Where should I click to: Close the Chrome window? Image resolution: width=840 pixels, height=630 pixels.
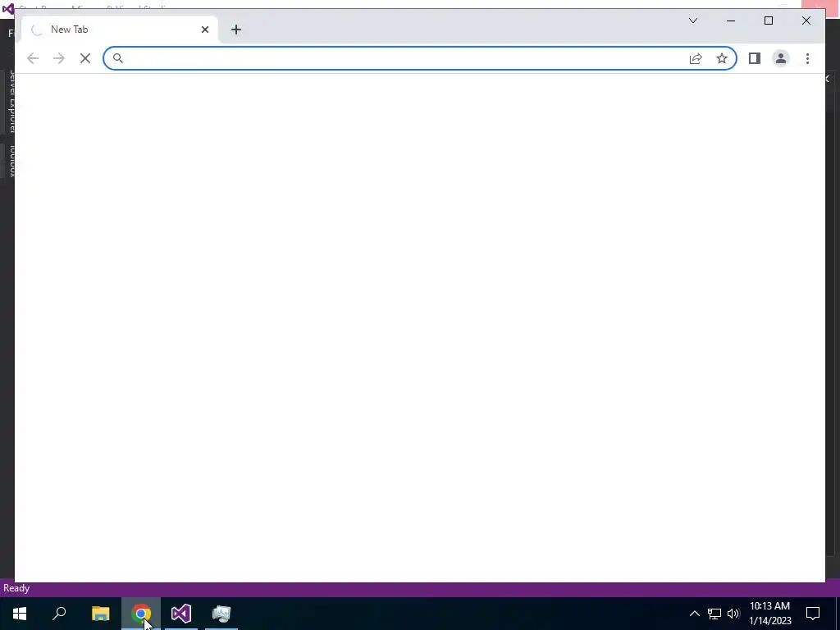806,21
